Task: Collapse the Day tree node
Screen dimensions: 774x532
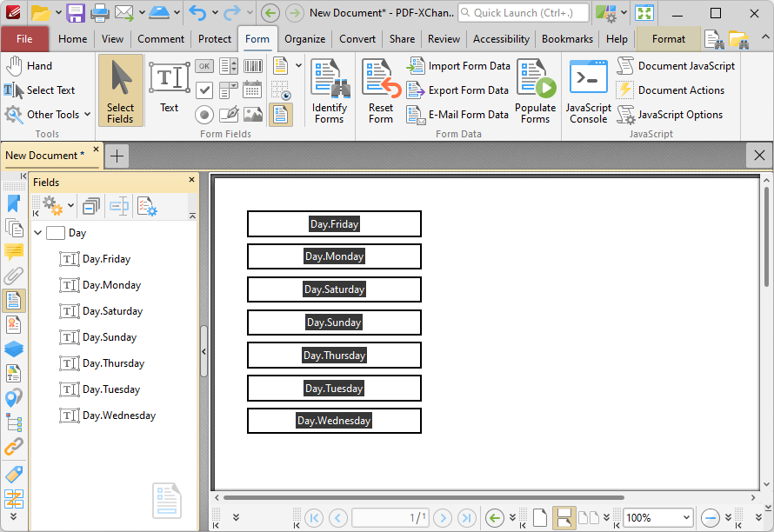Action: (x=38, y=232)
